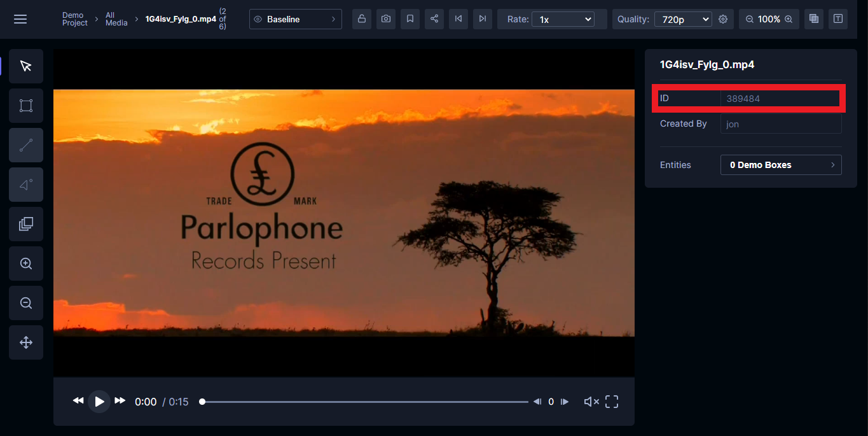
Task: Click the magnifier minus beside 100%
Action: (750, 19)
